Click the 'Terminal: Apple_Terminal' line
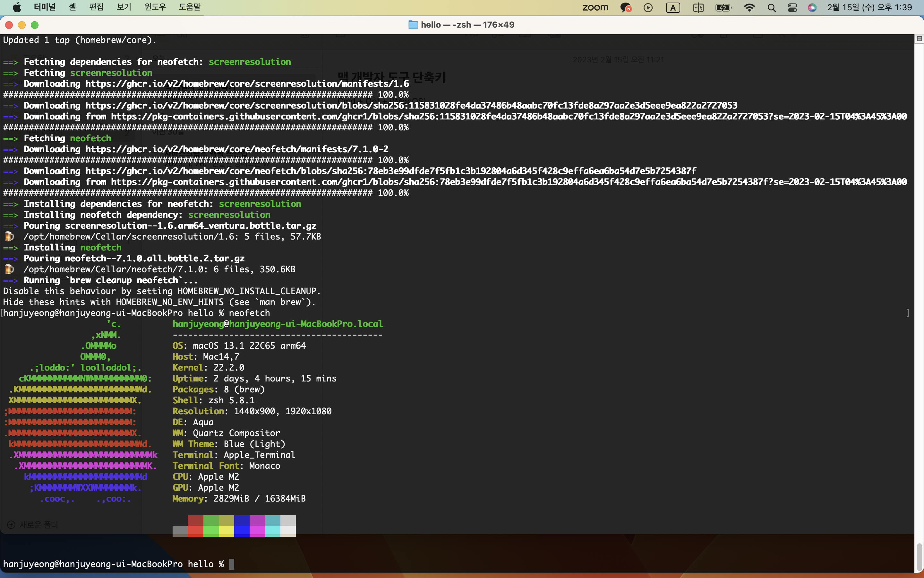The height and width of the screenshot is (578, 924). 234,455
